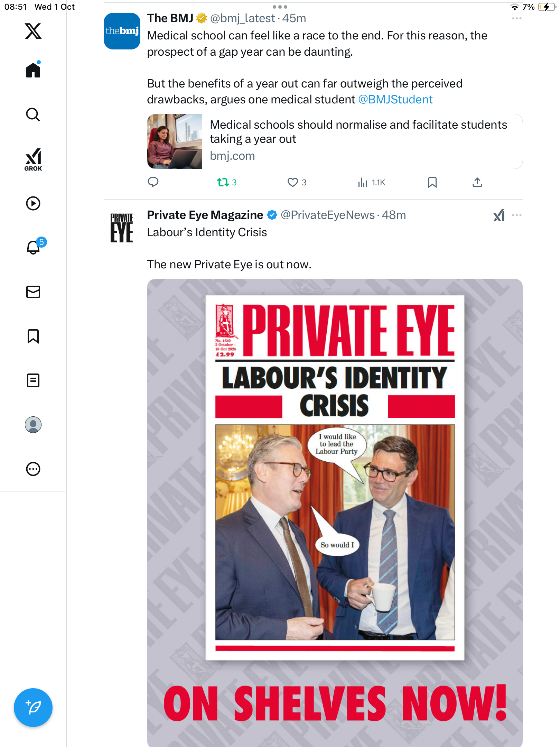
Task: Open Bookmarks from the sidebar
Action: [x=33, y=336]
